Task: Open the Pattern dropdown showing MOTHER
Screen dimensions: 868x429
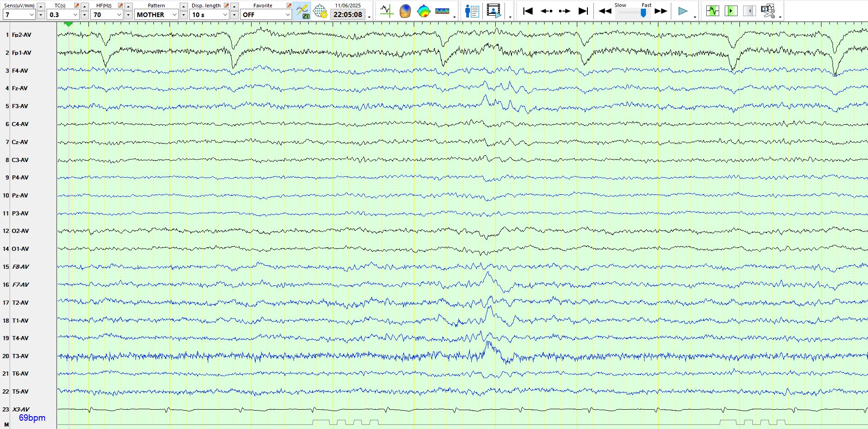Action: (157, 15)
